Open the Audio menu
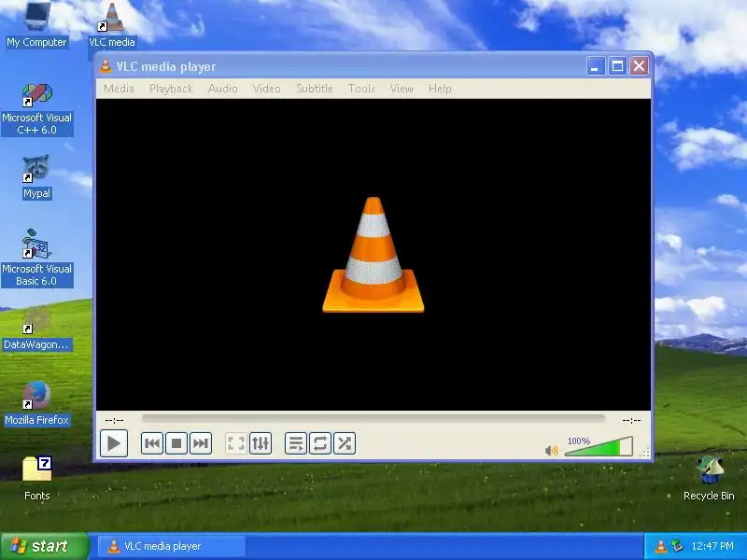Viewport: 747px width, 560px height. tap(222, 89)
